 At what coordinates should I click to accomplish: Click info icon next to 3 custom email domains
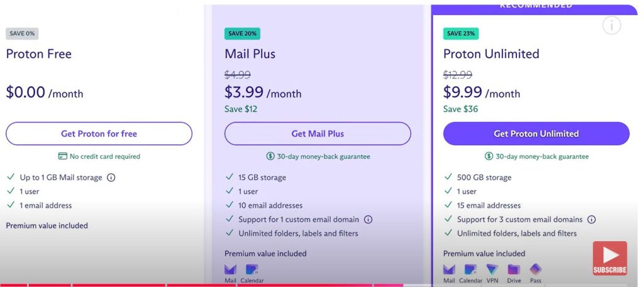592,220
